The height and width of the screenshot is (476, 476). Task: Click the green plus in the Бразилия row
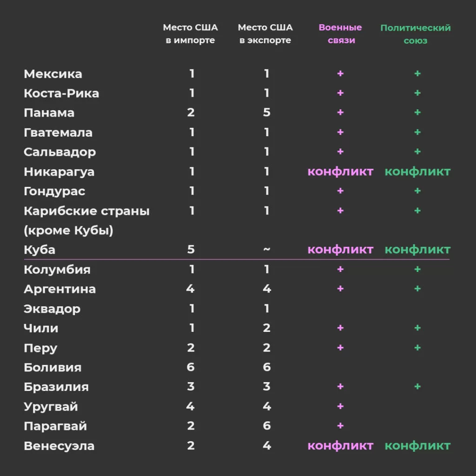tap(417, 387)
